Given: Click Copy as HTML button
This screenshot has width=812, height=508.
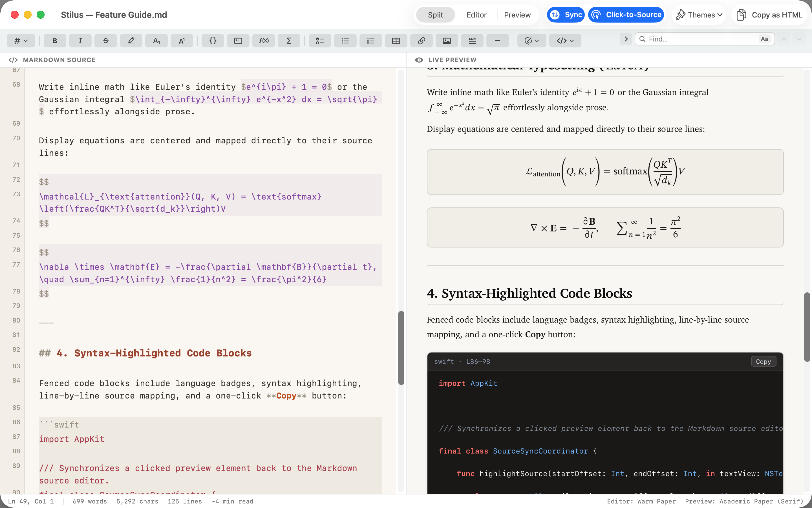Looking at the screenshot, I should click(x=770, y=15).
